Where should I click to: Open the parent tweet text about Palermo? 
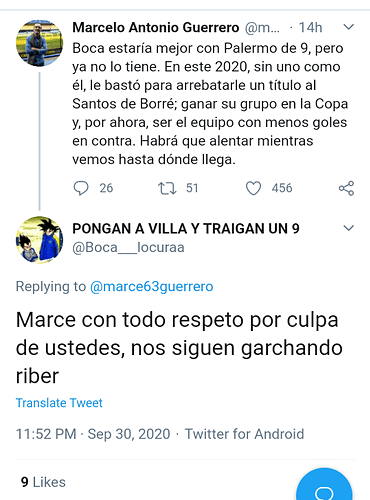point(210,104)
